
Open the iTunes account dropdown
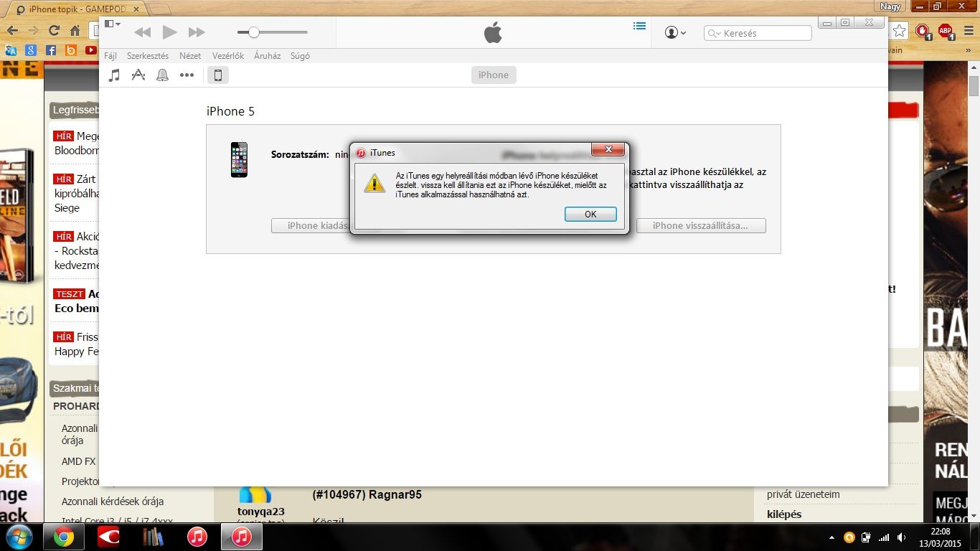click(x=675, y=32)
